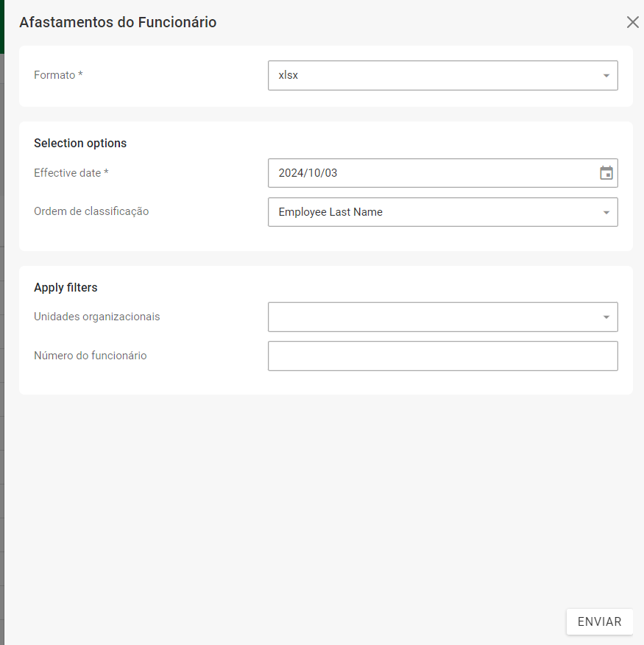Click the Afastamentos do Funcionário dialog title
The height and width of the screenshot is (645, 644).
[118, 22]
